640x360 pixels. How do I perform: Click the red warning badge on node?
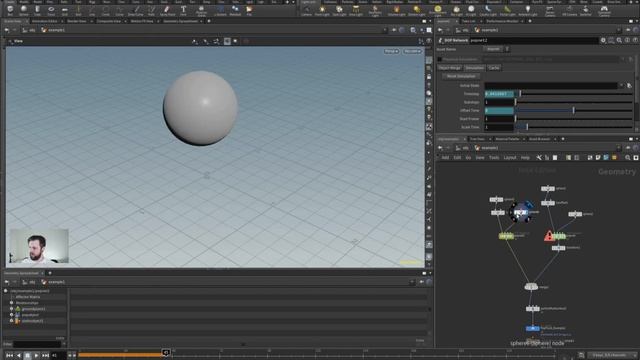pyautogui.click(x=549, y=236)
